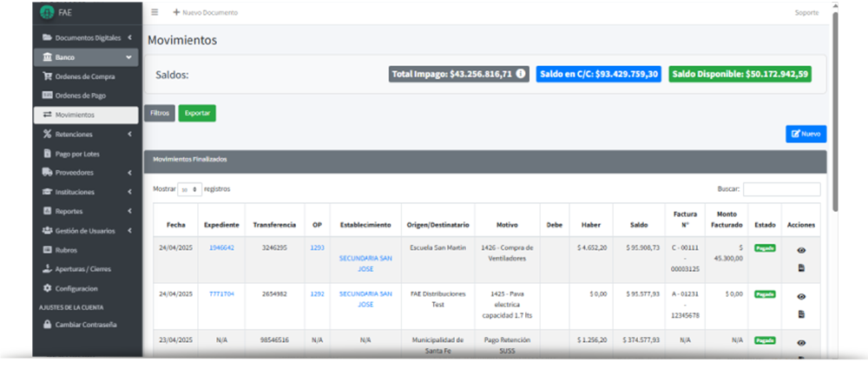Viewport: 868px width, 369px height.
Task: Open Configuracion gear in sidebar
Action: click(x=76, y=288)
